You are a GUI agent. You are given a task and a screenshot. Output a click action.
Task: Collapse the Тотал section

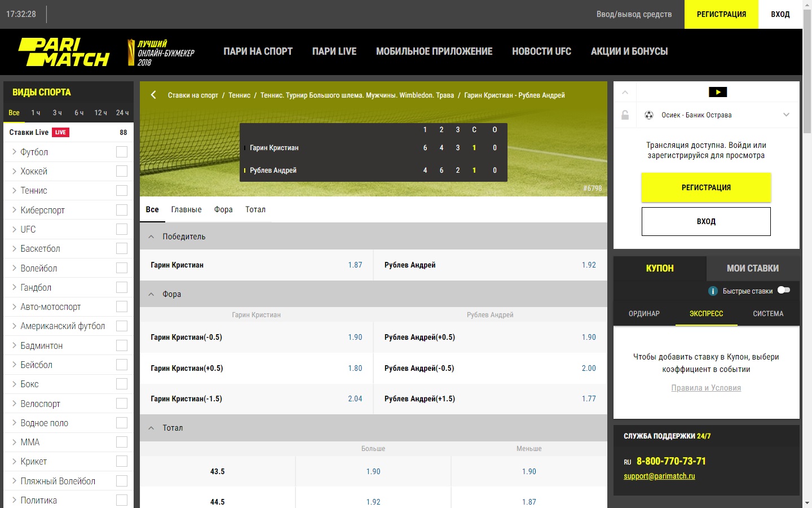[151, 428]
